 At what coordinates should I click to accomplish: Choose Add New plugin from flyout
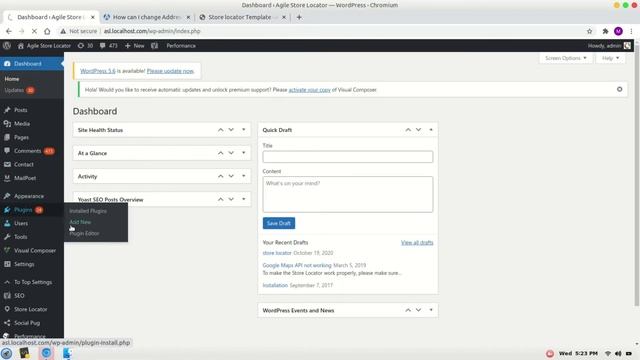[x=80, y=222]
